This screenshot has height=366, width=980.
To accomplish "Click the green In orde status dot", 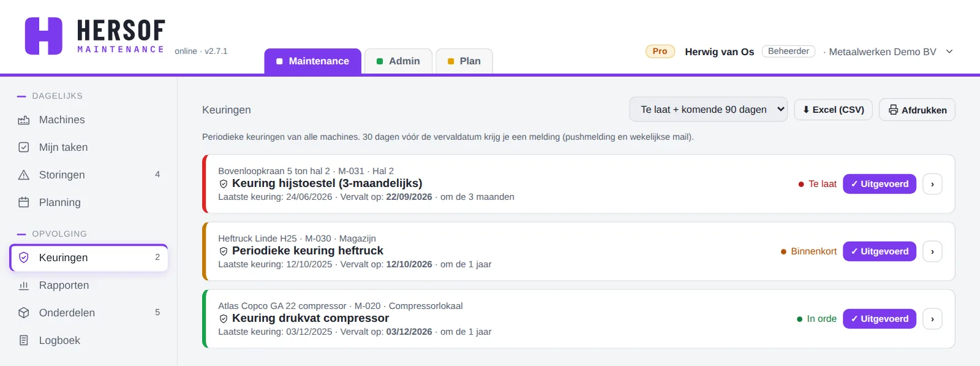I will [799, 319].
